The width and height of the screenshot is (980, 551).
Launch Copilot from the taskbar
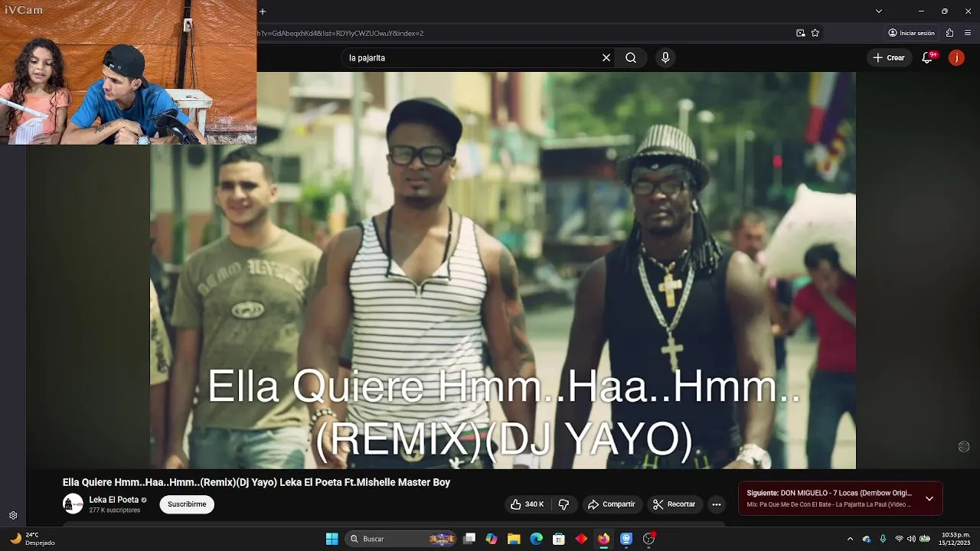click(492, 539)
